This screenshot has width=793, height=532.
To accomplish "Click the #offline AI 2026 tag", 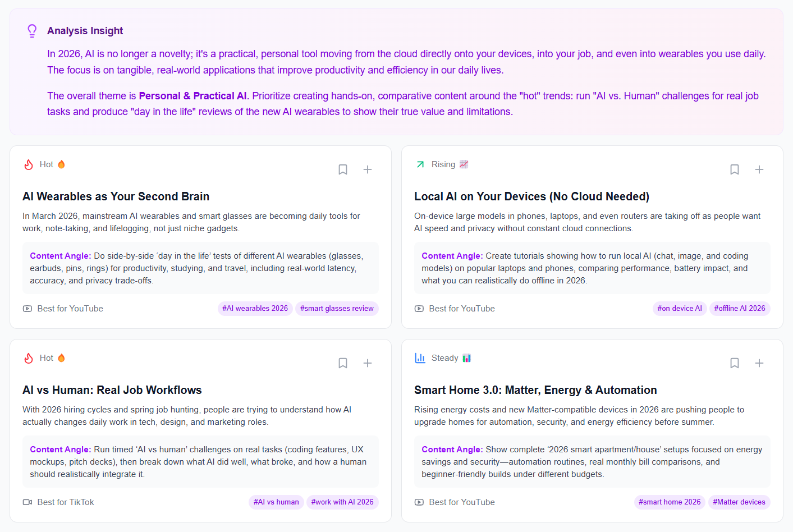I will pos(740,309).
